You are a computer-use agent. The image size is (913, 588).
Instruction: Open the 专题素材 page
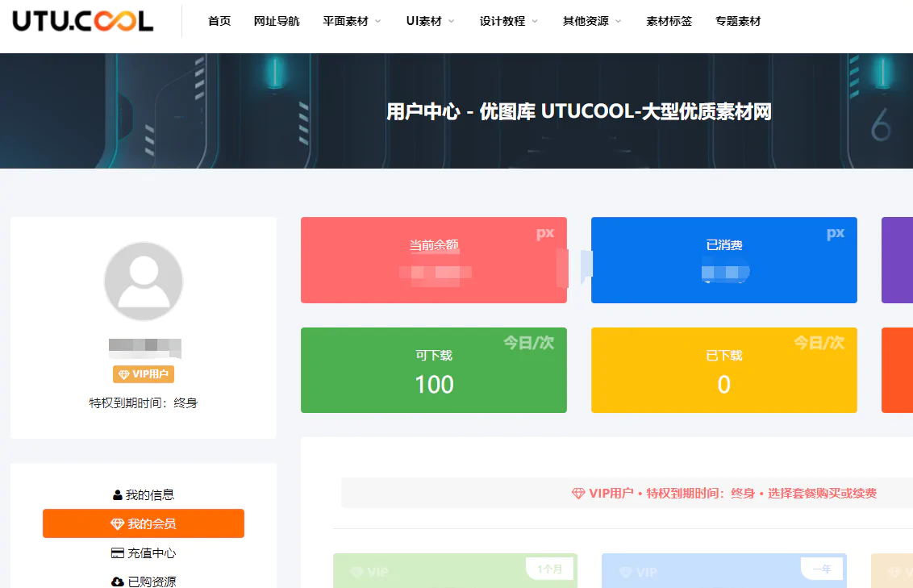pyautogui.click(x=738, y=21)
